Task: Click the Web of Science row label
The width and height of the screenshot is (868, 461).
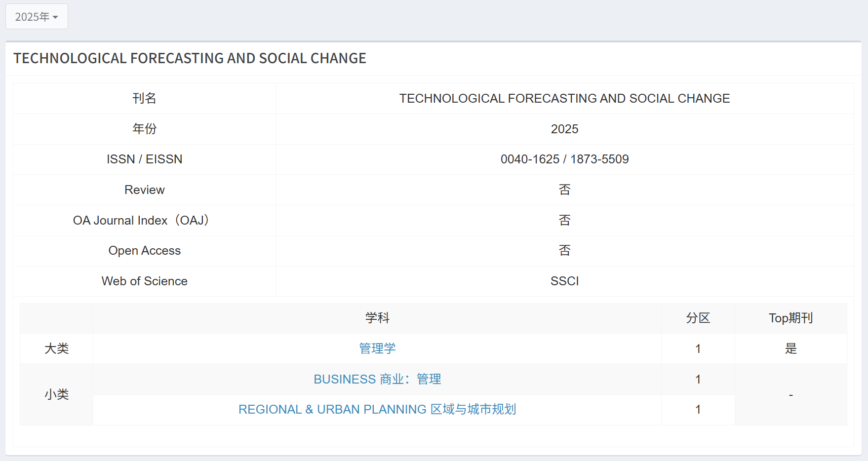Action: [144, 281]
